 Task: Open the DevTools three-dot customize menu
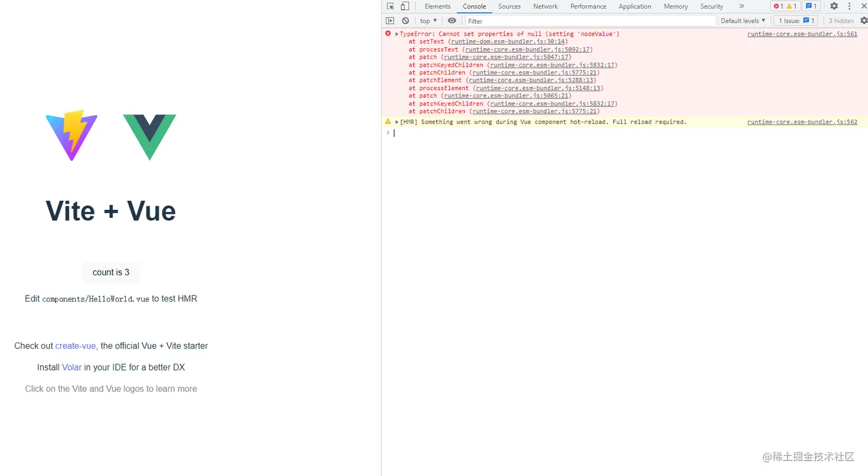coord(850,6)
